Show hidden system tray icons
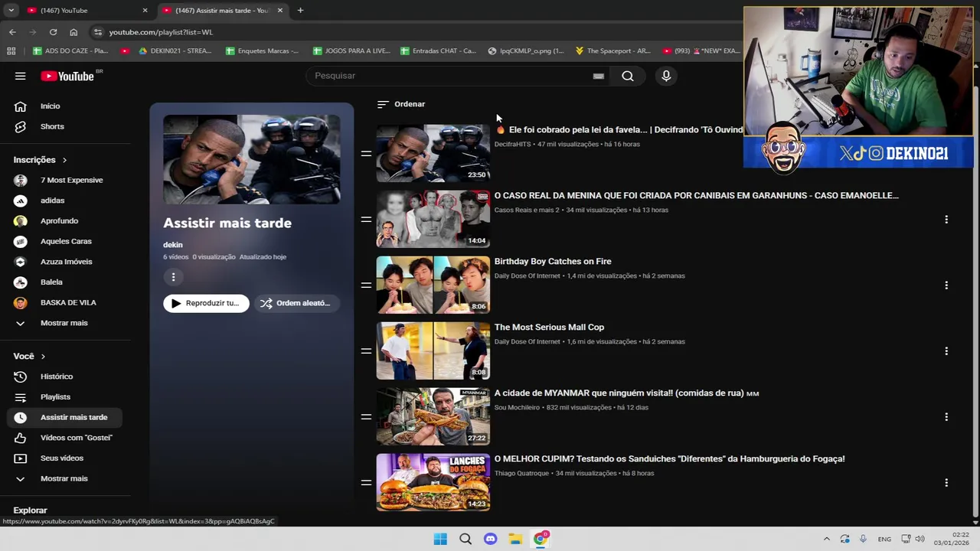 pyautogui.click(x=826, y=539)
